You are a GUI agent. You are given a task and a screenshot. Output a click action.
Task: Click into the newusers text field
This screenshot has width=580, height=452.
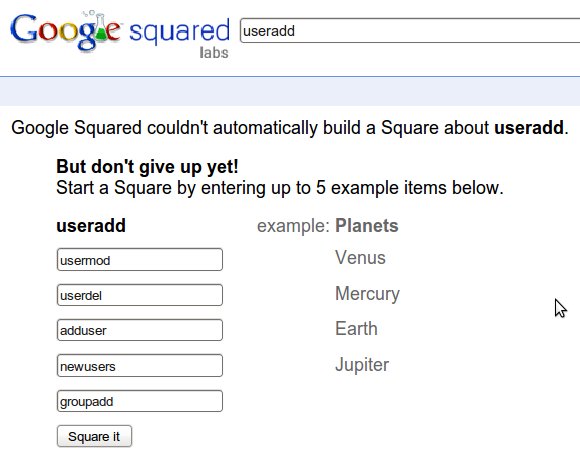click(140, 365)
